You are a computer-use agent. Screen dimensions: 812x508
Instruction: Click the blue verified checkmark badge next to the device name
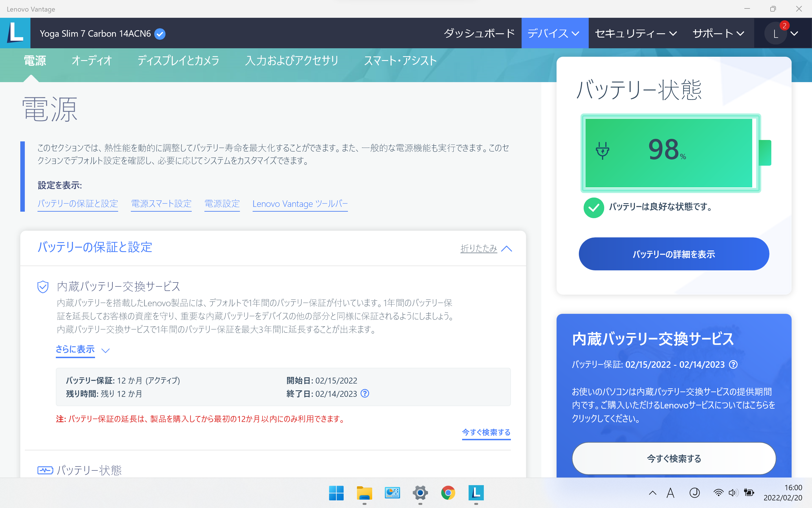click(x=160, y=34)
